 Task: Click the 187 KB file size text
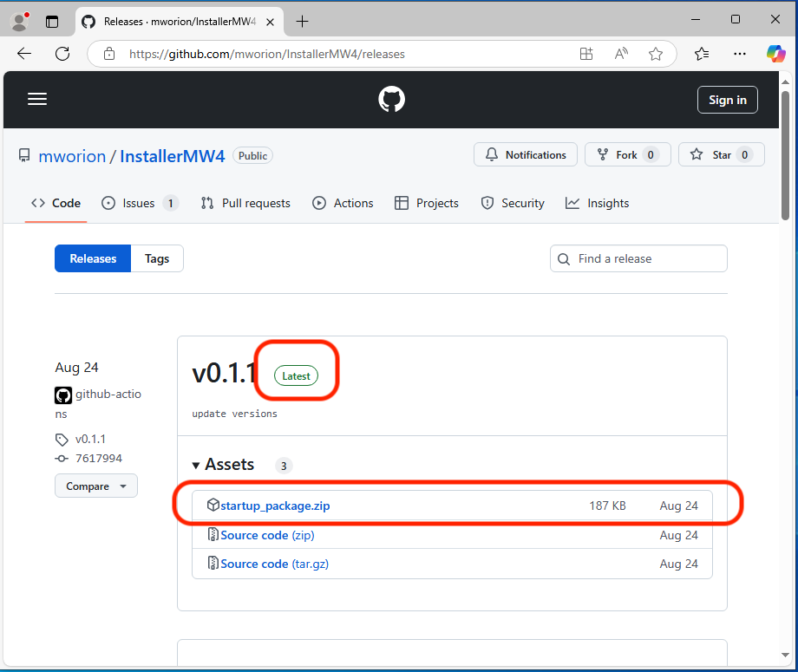pos(607,506)
